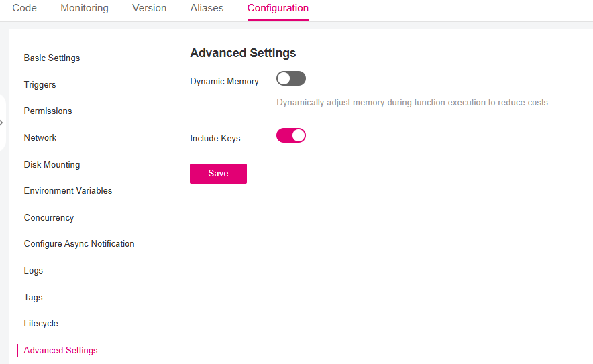Viewport: 593px width, 364px height.
Task: Select Environment Variables in sidebar
Action: (68, 191)
